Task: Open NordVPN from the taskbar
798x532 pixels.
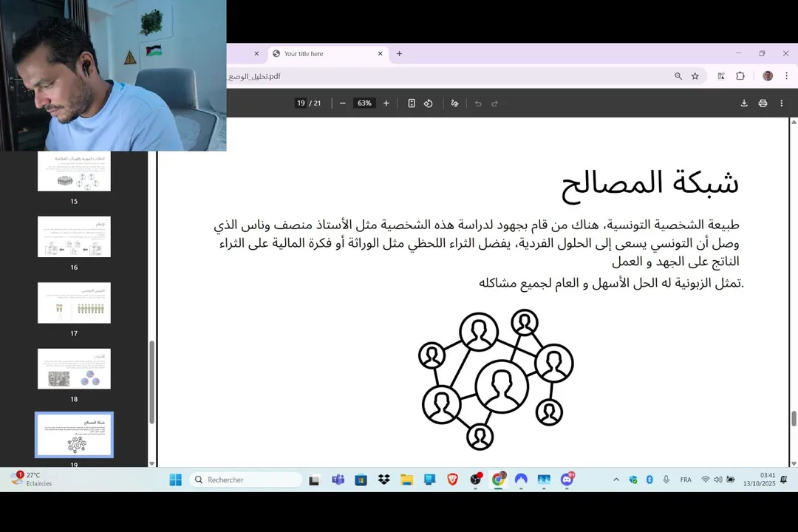Action: tap(521, 480)
